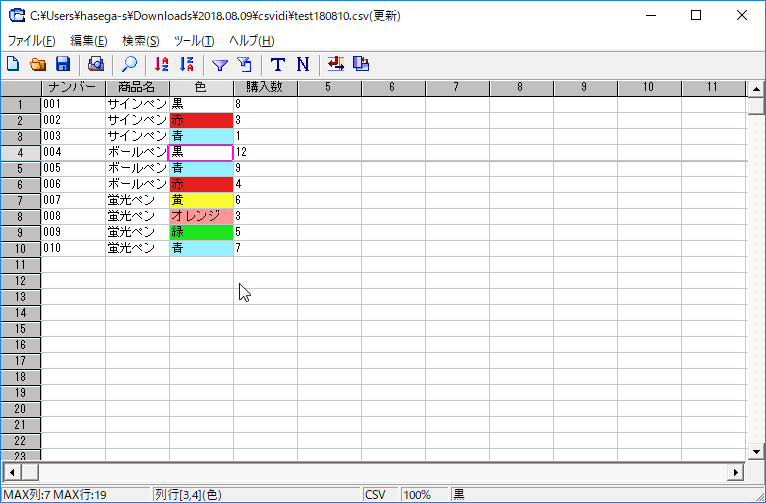The image size is (766, 503).
Task: Click the 青 cell in row 10
Action: [201, 248]
